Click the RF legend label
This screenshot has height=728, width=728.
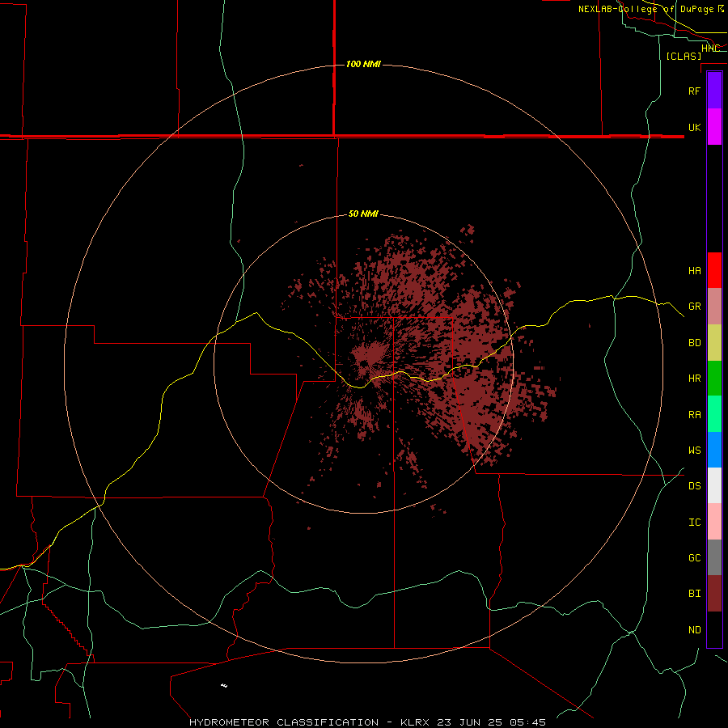[x=694, y=91]
